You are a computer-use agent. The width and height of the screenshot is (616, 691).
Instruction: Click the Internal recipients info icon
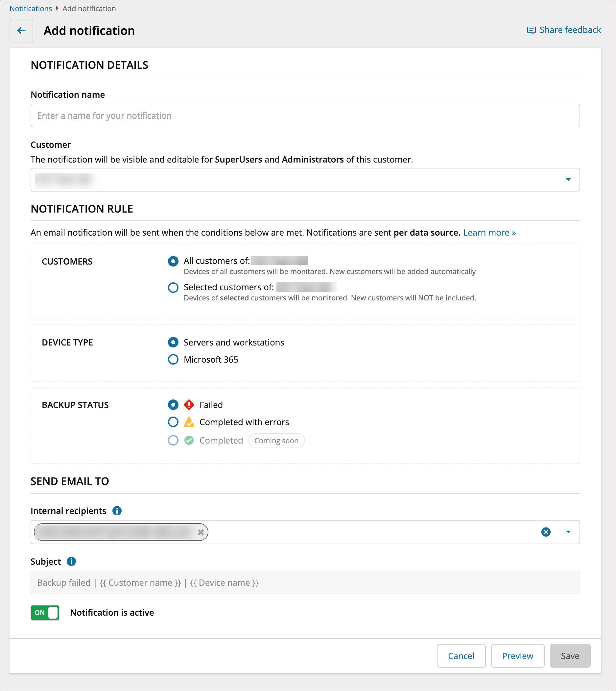pyautogui.click(x=117, y=510)
